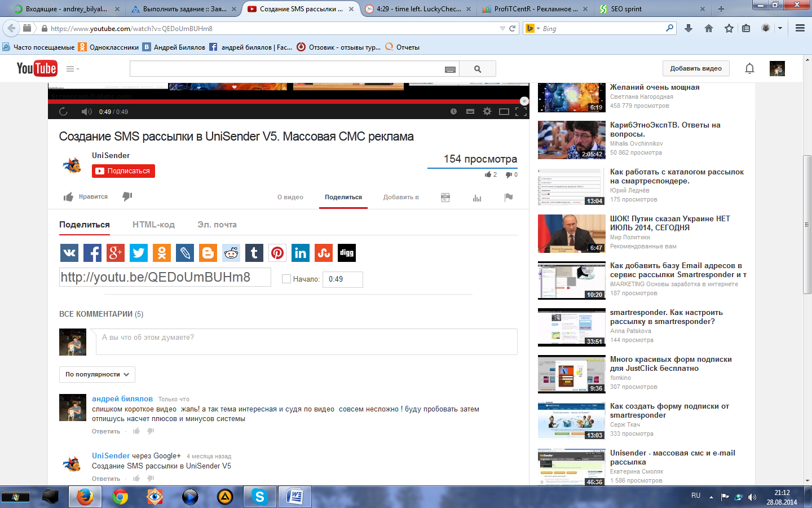
Task: Click the 'Подписаться' subscribe button
Action: coord(123,171)
